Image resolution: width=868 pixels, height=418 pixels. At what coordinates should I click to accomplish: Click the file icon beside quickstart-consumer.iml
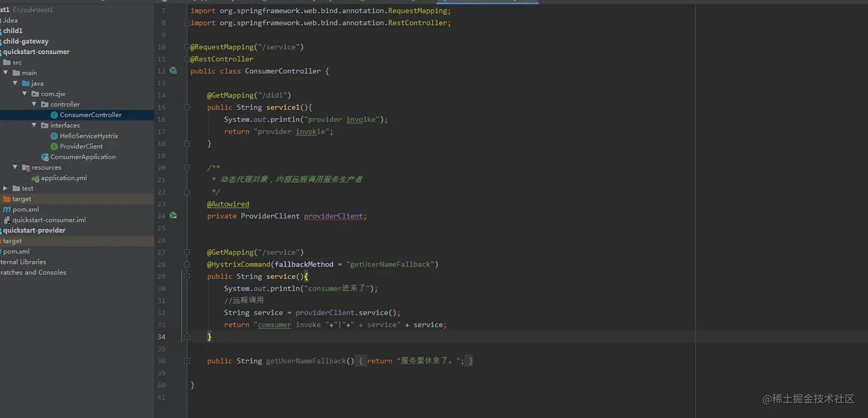pyautogui.click(x=7, y=220)
